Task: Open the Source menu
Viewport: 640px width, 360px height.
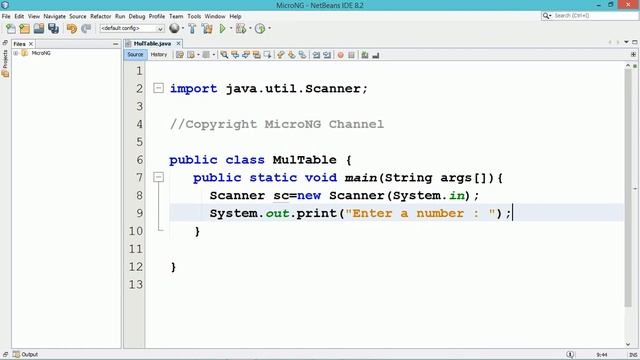Action: 78,16
